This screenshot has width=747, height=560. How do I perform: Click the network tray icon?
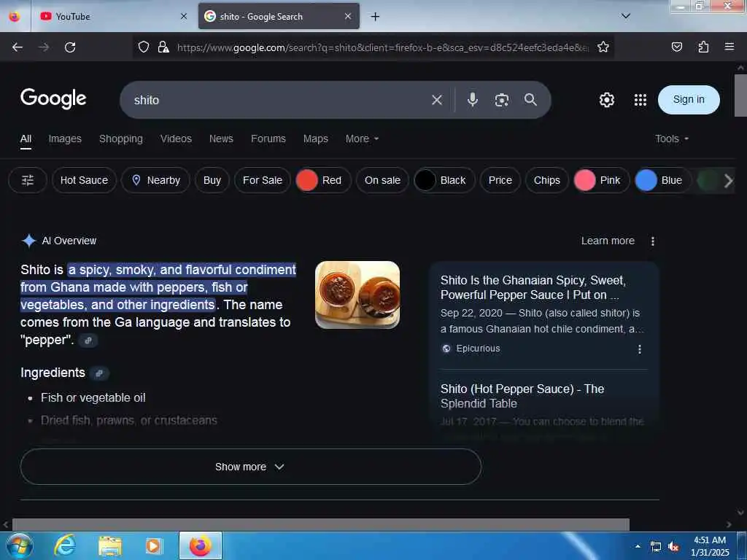656,547
